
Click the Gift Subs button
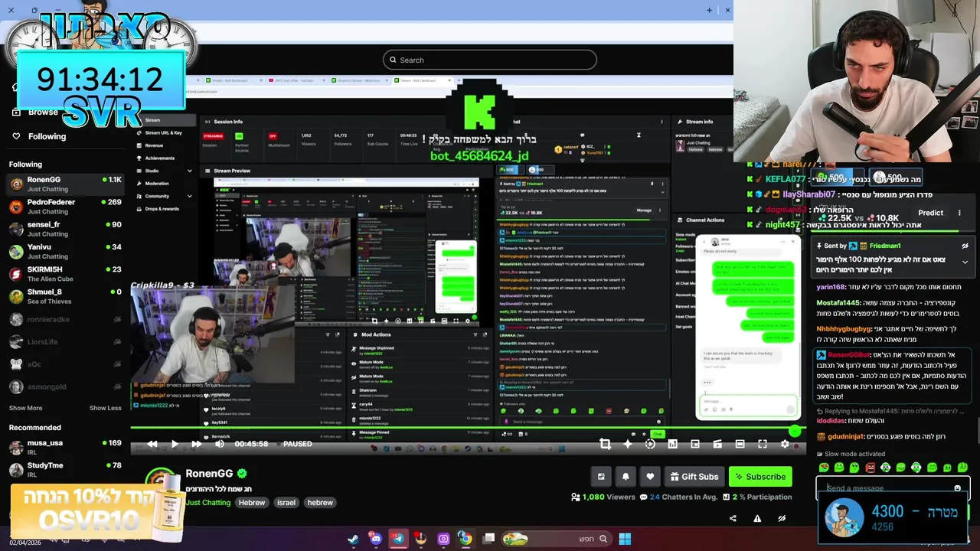pyautogui.click(x=694, y=477)
